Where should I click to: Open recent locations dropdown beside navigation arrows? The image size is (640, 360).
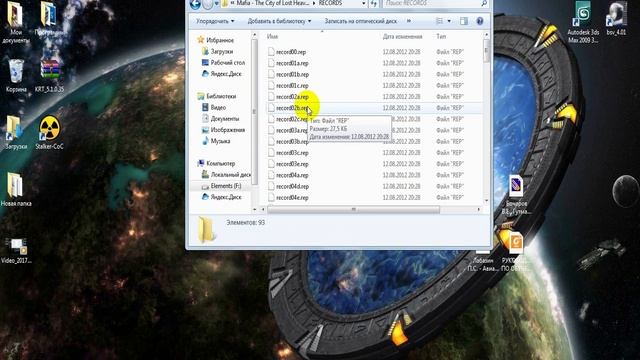point(216,4)
